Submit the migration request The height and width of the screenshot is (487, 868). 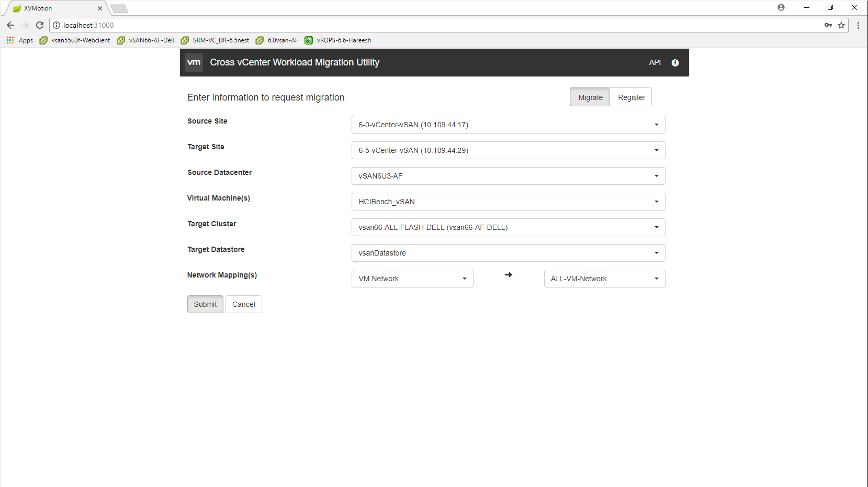point(205,304)
